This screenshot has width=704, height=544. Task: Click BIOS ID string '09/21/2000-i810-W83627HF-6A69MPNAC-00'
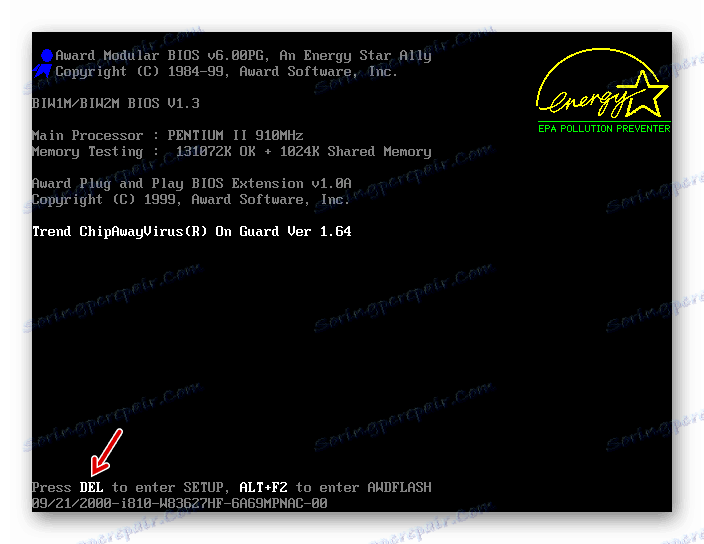pos(180,503)
